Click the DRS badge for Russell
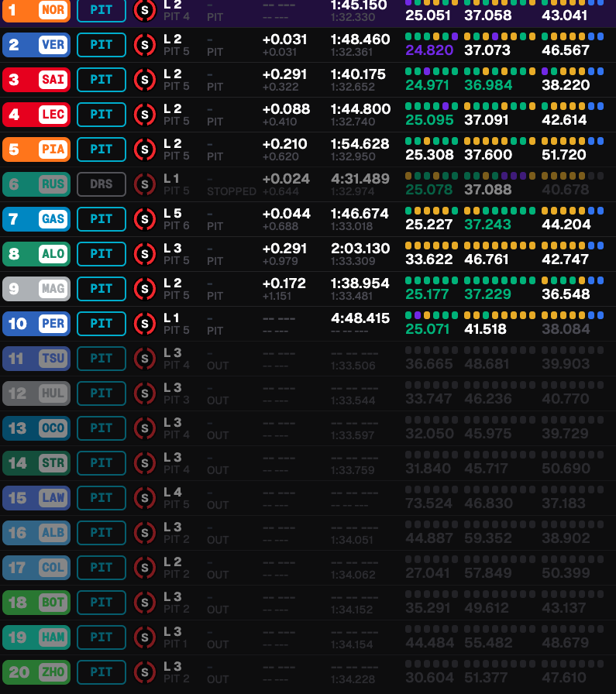This screenshot has height=694, width=616. coord(102,184)
